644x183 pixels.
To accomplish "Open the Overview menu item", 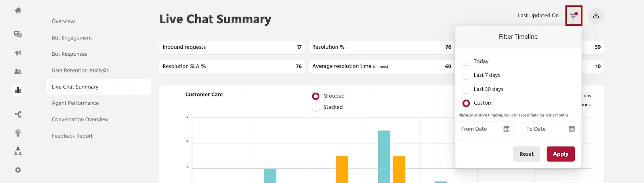I will (63, 21).
